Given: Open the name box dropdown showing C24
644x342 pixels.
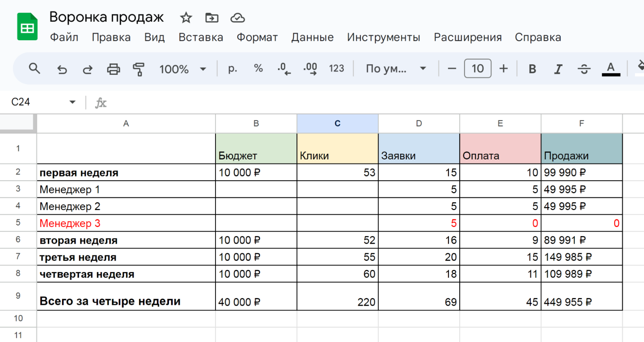Looking at the screenshot, I should point(72,102).
